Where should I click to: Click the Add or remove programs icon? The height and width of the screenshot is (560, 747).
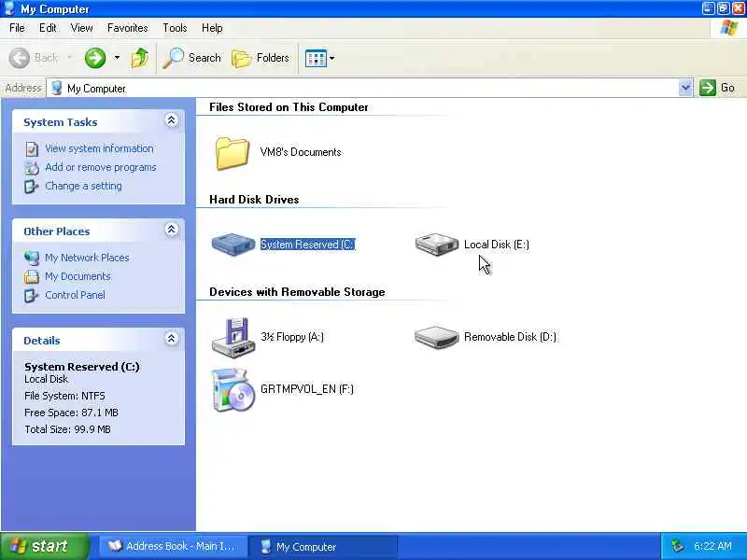pyautogui.click(x=32, y=168)
